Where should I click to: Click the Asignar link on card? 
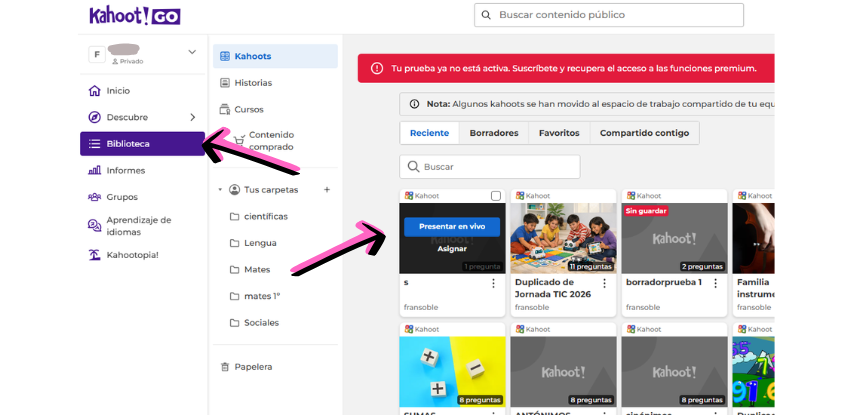click(x=452, y=249)
